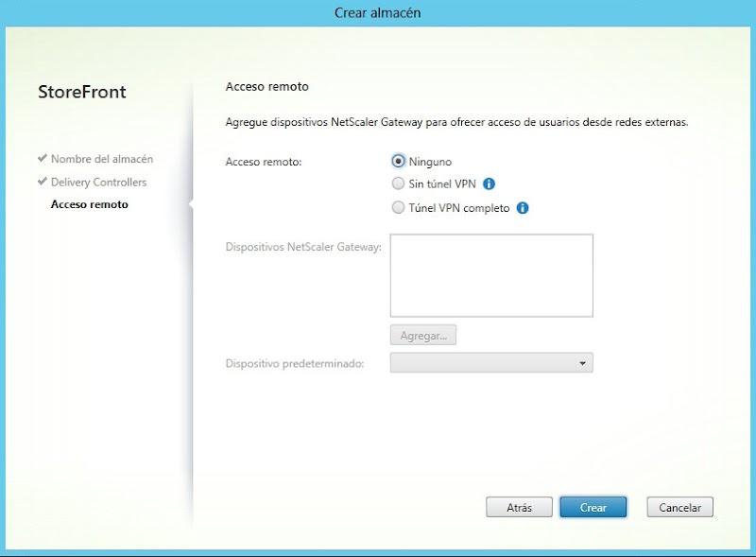Viewport: 756px width, 557px height.
Task: Click the 'Dispositivo predeterminado:' label
Action: click(295, 363)
